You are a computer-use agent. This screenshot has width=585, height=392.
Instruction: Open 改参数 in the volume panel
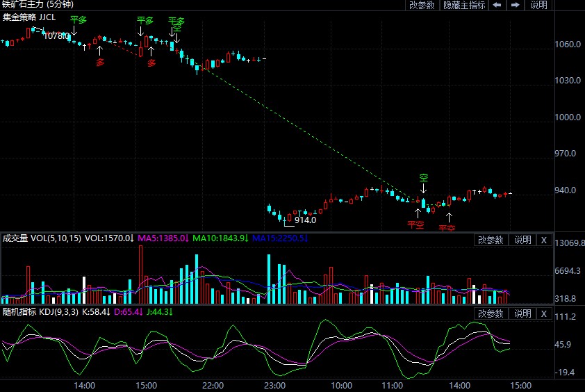click(492, 240)
